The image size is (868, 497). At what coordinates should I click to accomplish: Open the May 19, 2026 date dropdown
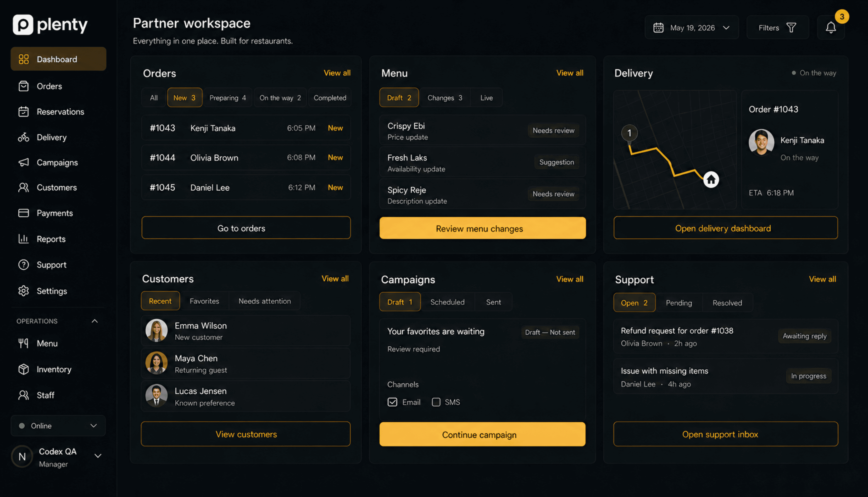pos(692,28)
